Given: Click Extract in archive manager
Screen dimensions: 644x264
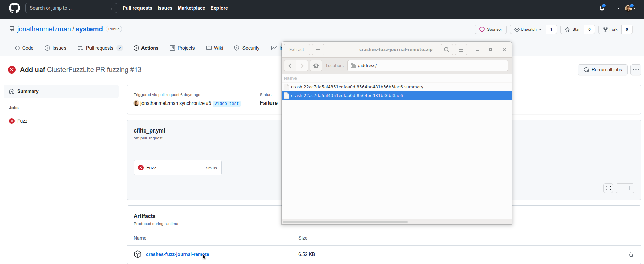Looking at the screenshot, I should coord(297,50).
